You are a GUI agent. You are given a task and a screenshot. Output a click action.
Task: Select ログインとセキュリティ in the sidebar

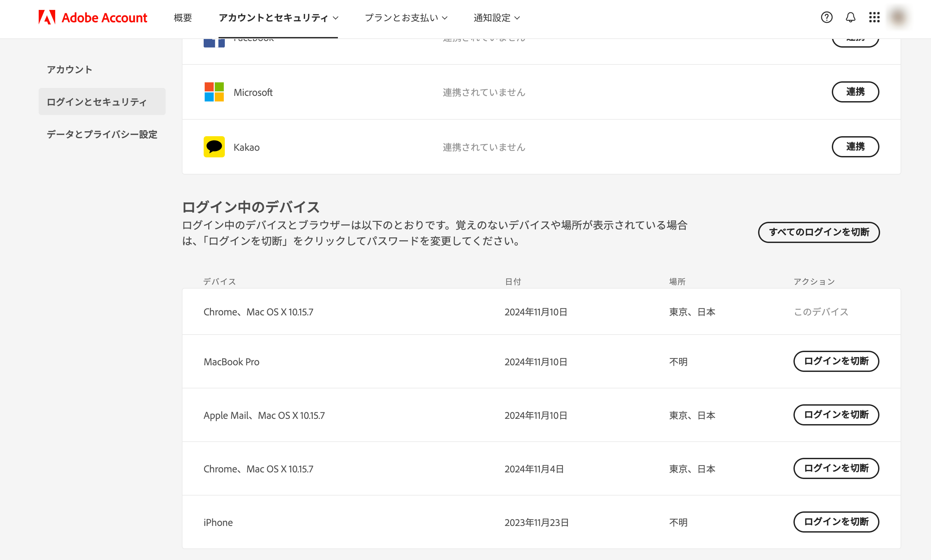[x=102, y=102]
